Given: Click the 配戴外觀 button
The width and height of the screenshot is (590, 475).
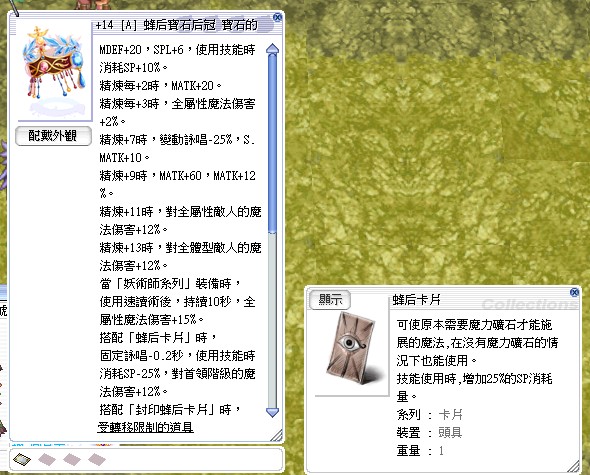Looking at the screenshot, I should click(x=53, y=136).
